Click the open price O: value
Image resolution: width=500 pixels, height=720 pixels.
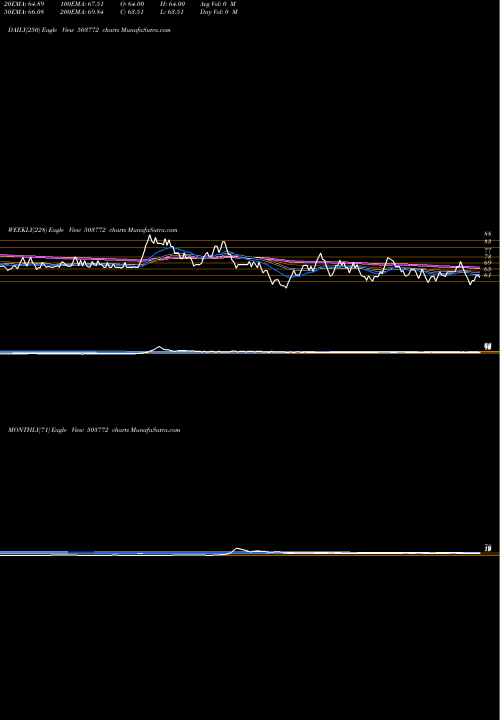coord(132,4)
